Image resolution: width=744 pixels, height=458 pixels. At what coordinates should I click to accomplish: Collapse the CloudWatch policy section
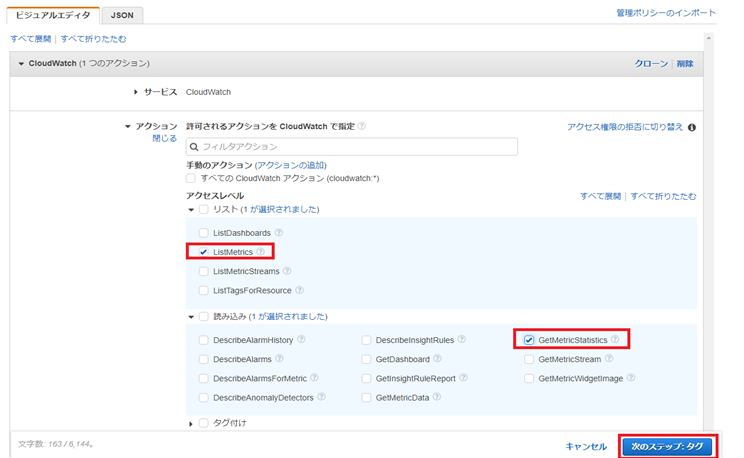(x=21, y=64)
